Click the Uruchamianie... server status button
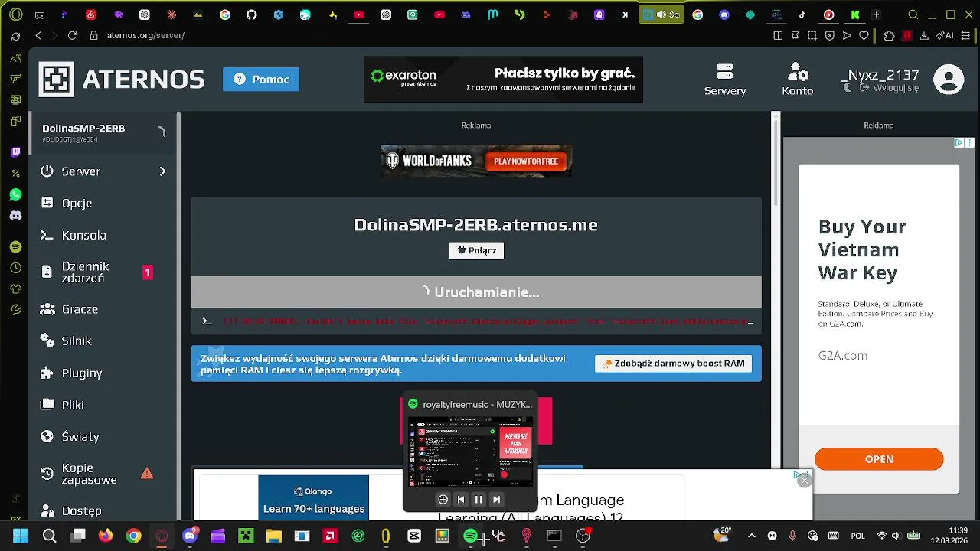 click(476, 292)
